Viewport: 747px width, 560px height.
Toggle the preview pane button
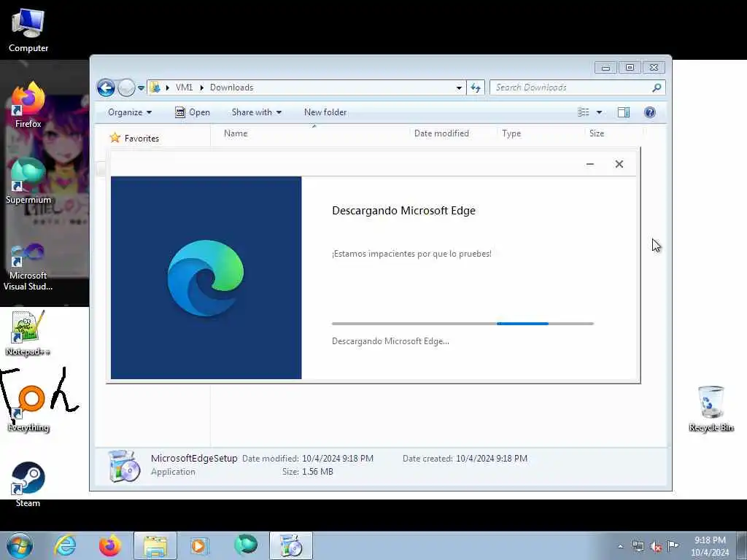624,112
